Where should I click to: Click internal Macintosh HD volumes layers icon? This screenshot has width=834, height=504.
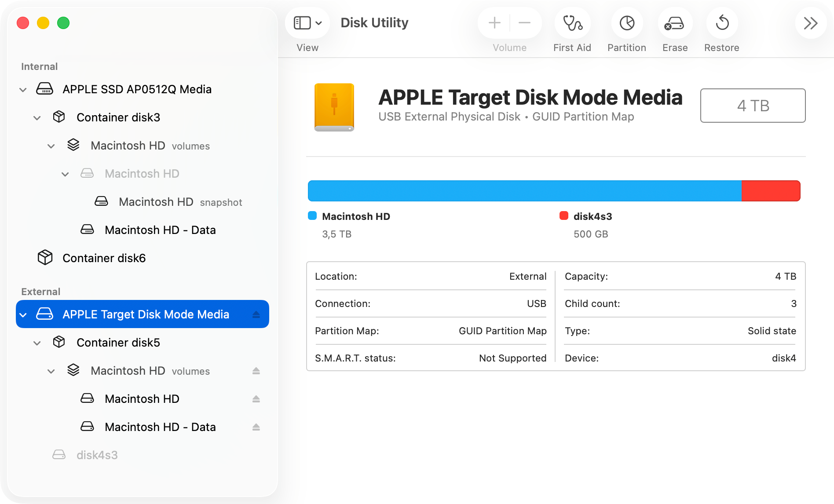[73, 145]
